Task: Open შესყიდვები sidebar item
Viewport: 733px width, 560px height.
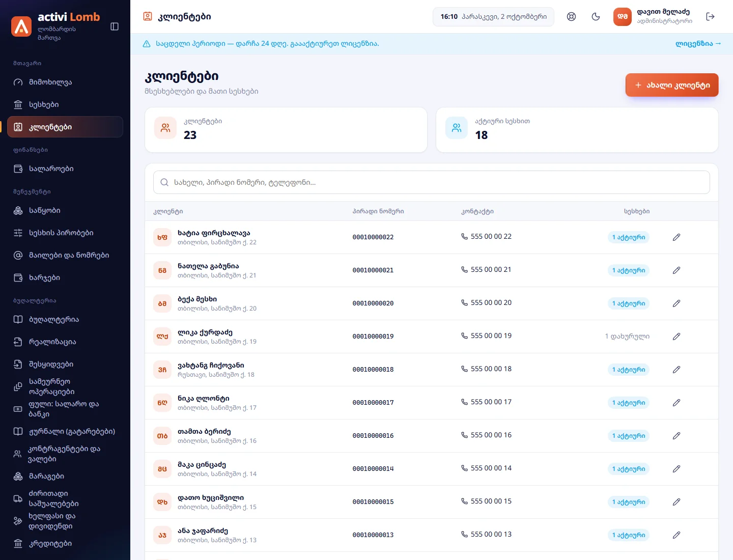Action: click(x=65, y=364)
